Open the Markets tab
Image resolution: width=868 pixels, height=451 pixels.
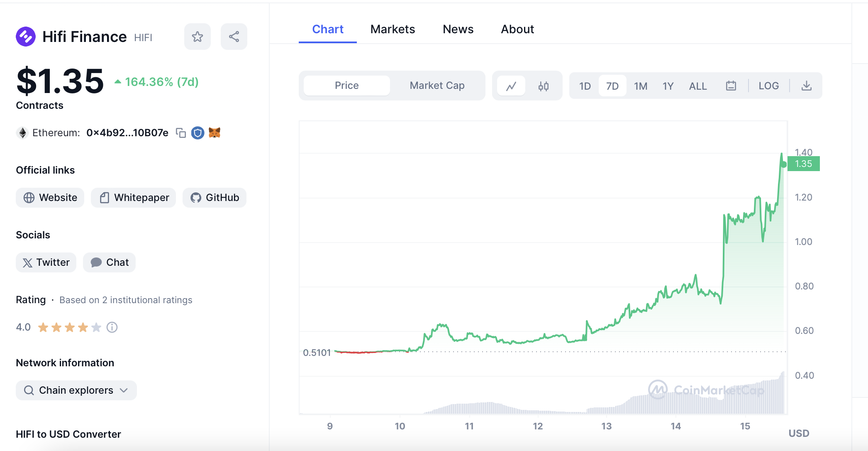pyautogui.click(x=393, y=29)
